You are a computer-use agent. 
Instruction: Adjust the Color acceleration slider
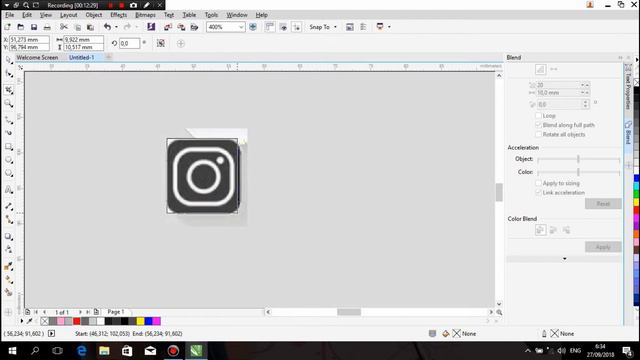pyautogui.click(x=578, y=172)
